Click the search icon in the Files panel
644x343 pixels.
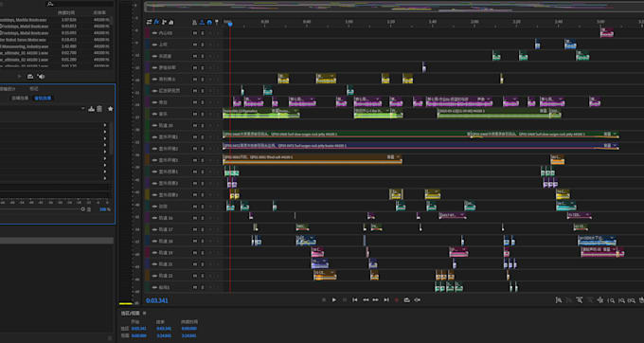click(x=50, y=4)
